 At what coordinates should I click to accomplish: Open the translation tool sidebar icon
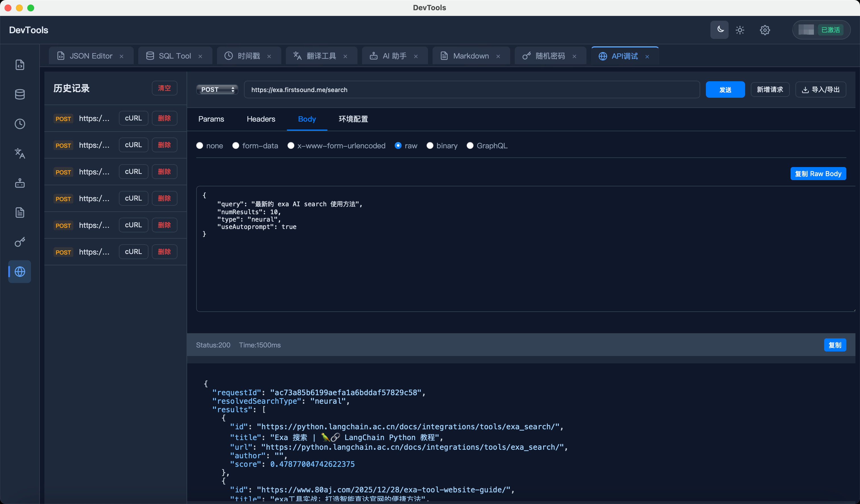click(x=20, y=153)
